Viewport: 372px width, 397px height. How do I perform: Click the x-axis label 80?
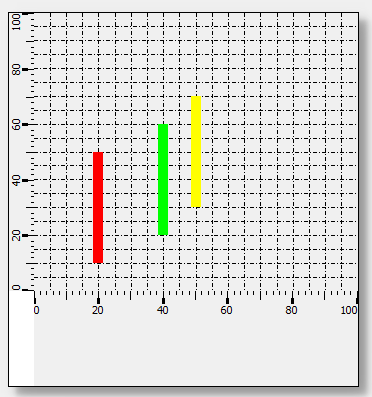[291, 310]
